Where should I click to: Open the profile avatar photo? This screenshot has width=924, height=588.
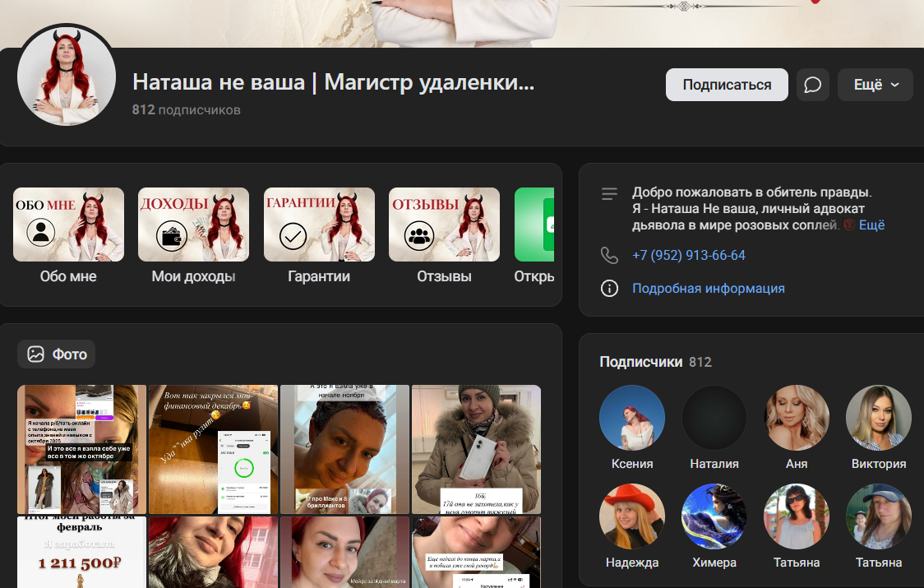67,76
